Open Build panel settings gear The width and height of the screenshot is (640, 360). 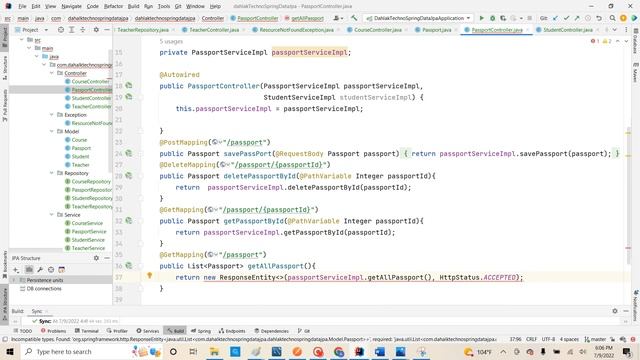[x=615, y=311]
